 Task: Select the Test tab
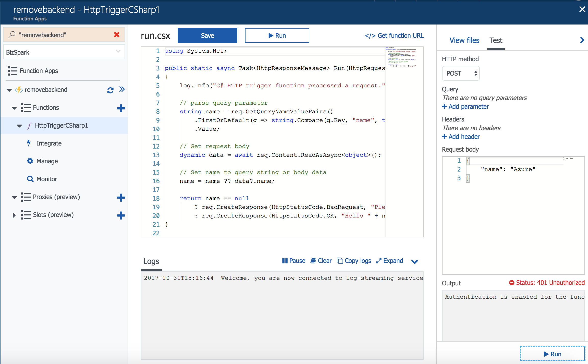pos(496,40)
